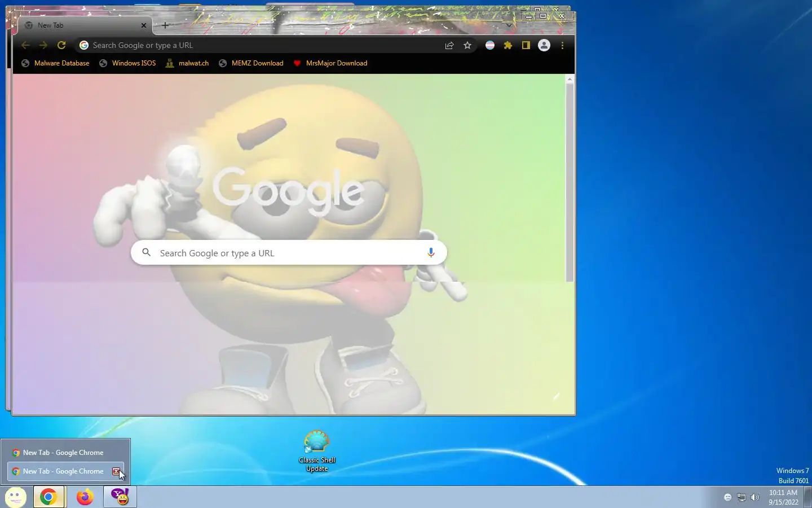This screenshot has height=508, width=812.
Task: Open the Extensions puzzle piece menu
Action: (508, 46)
